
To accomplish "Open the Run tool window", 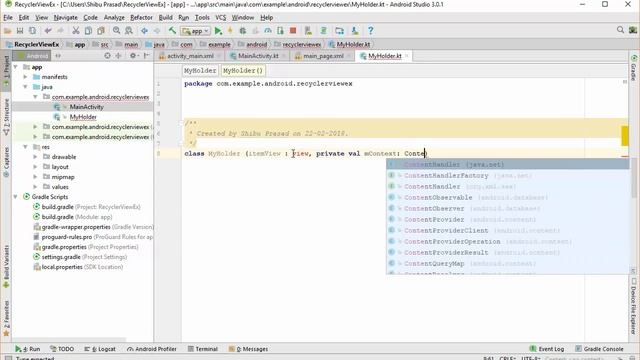I will click(28, 349).
